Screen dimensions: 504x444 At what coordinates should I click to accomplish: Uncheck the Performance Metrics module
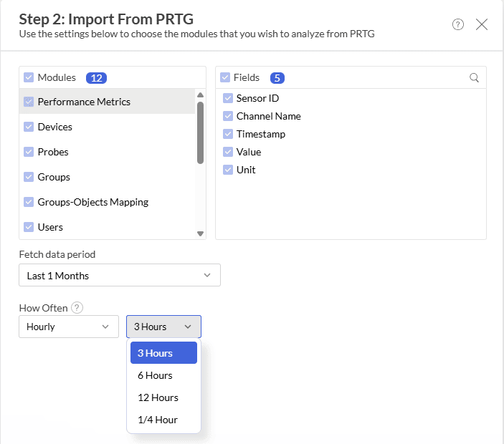click(x=29, y=102)
